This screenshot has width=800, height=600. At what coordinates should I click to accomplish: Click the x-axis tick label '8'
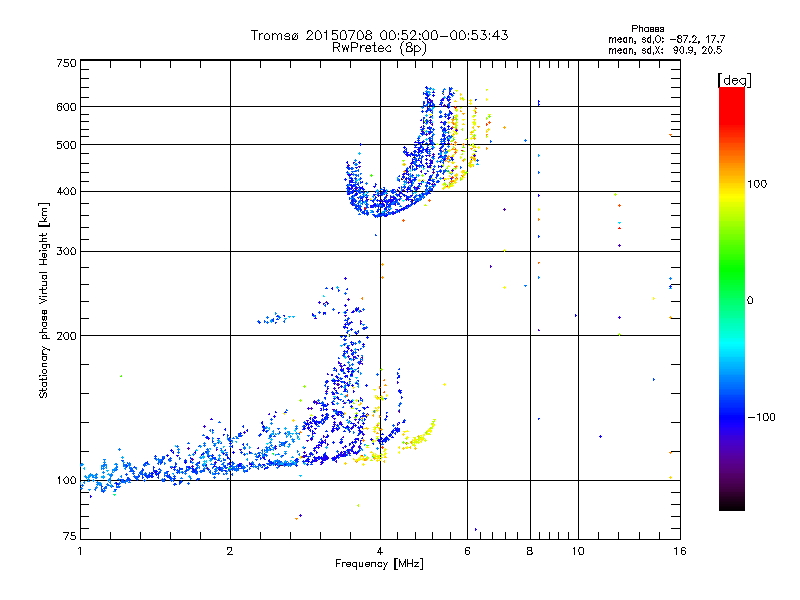point(530,551)
